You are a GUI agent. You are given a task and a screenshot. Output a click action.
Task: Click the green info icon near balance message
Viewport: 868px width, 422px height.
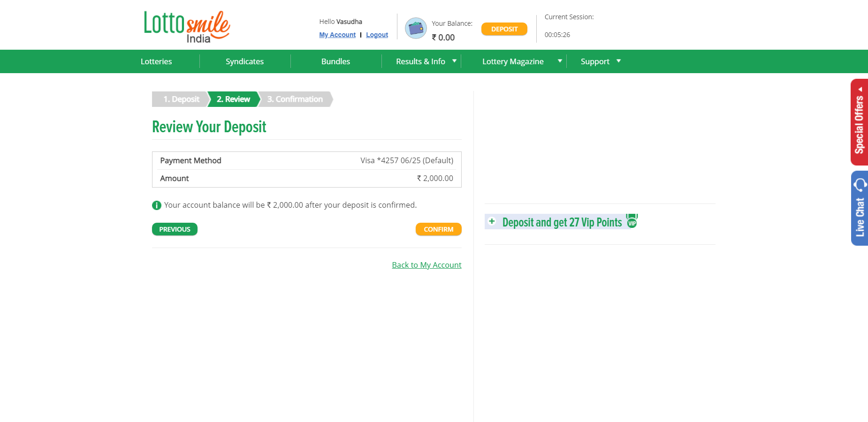(x=157, y=205)
